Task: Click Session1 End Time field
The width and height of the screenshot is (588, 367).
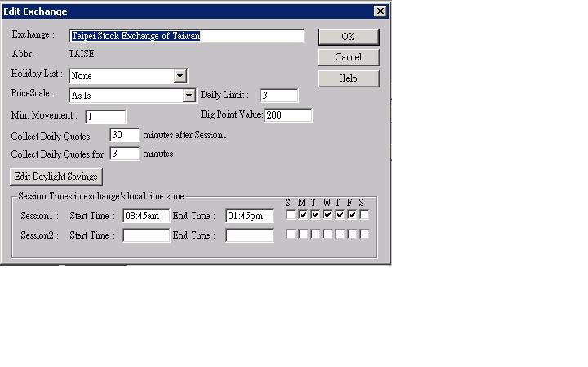Action: point(249,216)
